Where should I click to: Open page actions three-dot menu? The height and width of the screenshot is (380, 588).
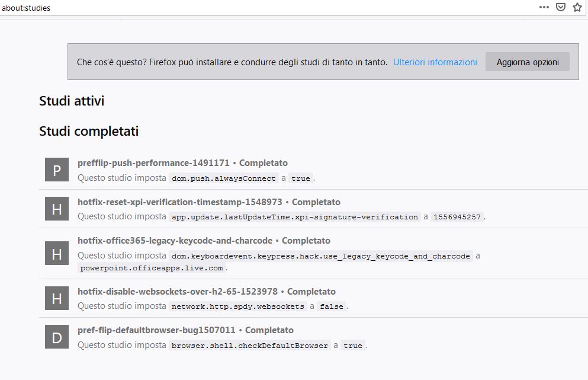(x=544, y=7)
